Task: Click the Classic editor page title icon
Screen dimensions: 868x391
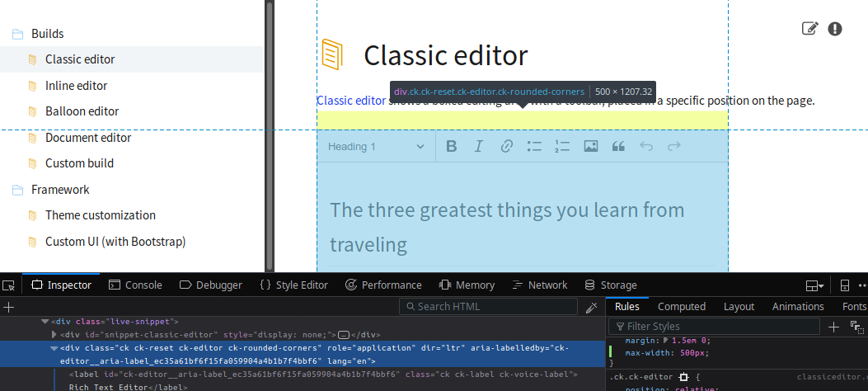Action: point(332,54)
